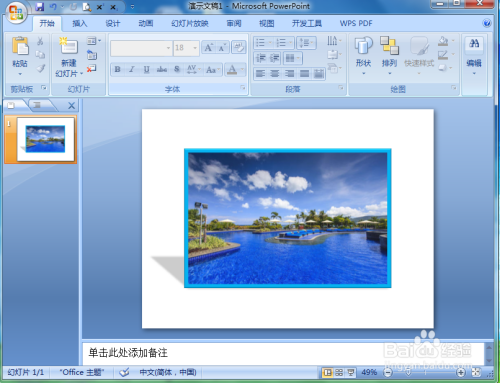Decrease the list indent level

coord(260,58)
